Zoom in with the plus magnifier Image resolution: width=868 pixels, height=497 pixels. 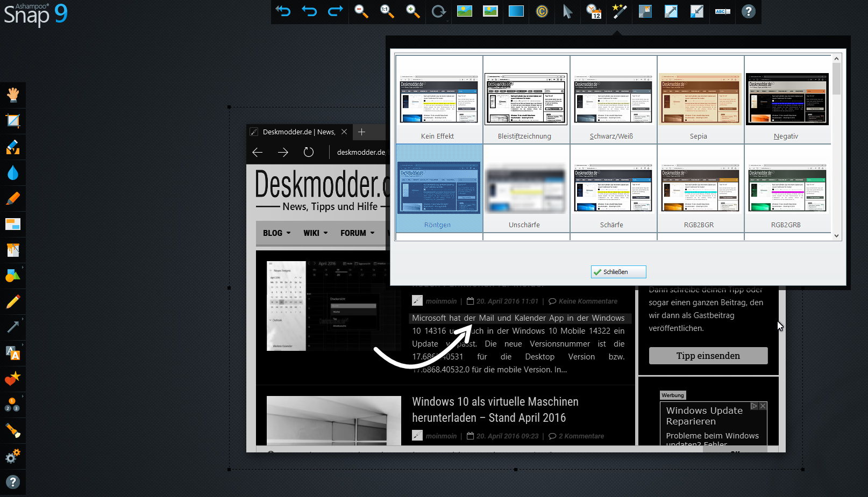point(412,11)
